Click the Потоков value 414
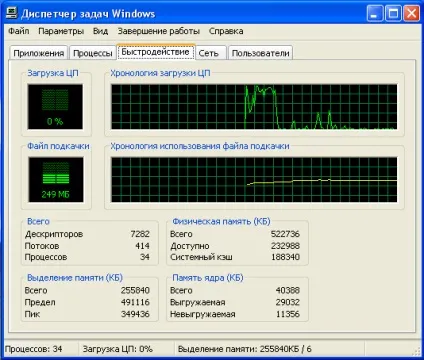 click(142, 246)
